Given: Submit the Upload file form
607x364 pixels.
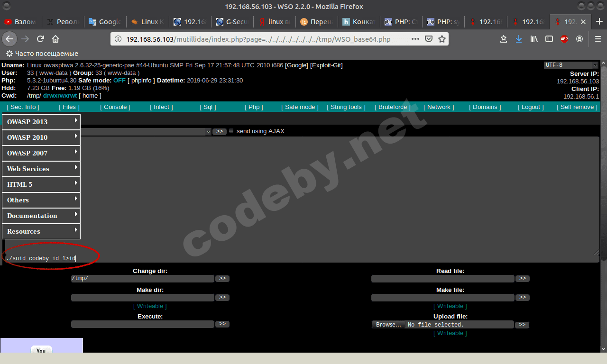Looking at the screenshot, I should point(522,325).
